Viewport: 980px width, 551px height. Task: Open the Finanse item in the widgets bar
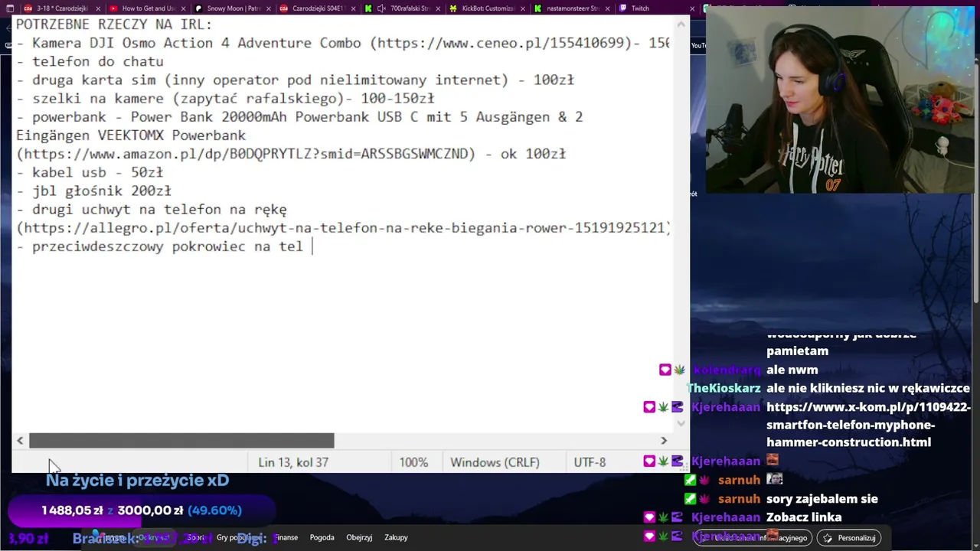pyautogui.click(x=286, y=537)
